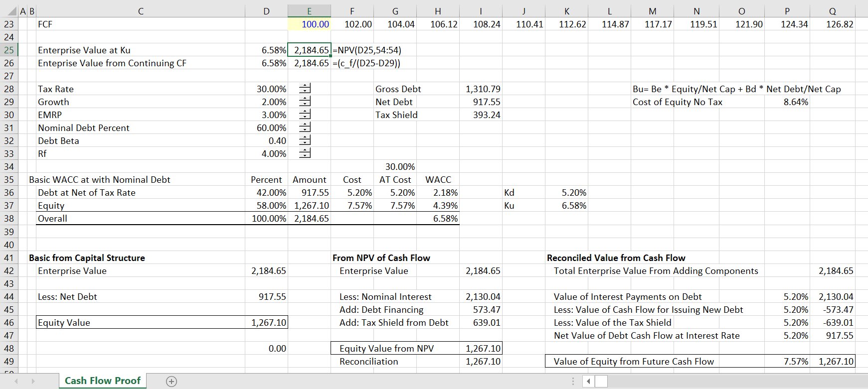Viewport: 868px width, 389px height.
Task: Raise Debt Beta using spinner up arrow
Action: [305, 138]
